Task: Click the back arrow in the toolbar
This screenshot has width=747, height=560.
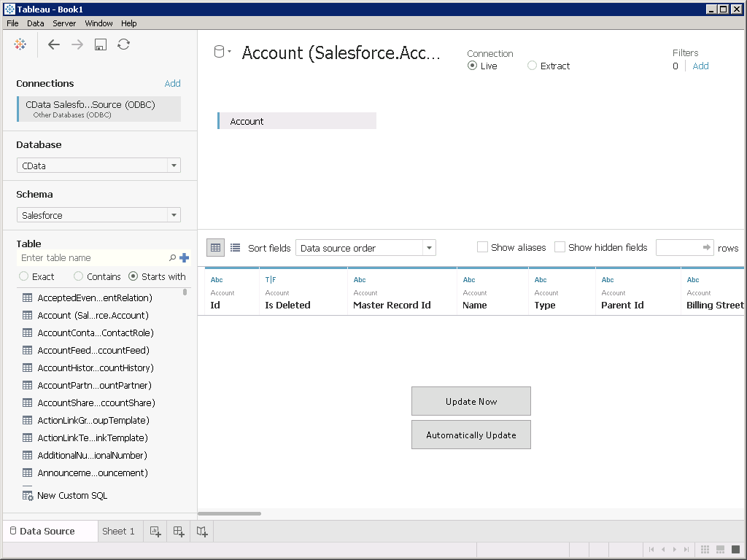Action: click(54, 44)
